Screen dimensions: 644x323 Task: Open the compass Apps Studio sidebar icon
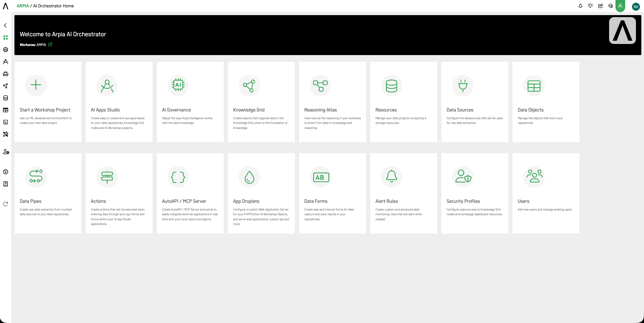[x=5, y=62]
